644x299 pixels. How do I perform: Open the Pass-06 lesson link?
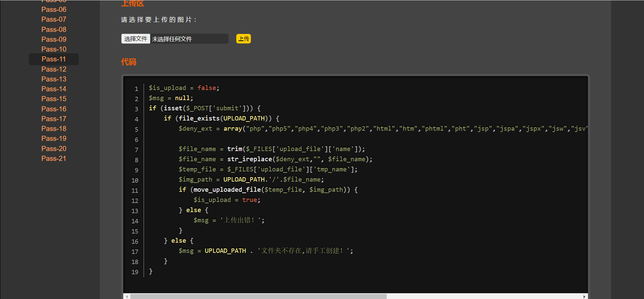tap(54, 10)
